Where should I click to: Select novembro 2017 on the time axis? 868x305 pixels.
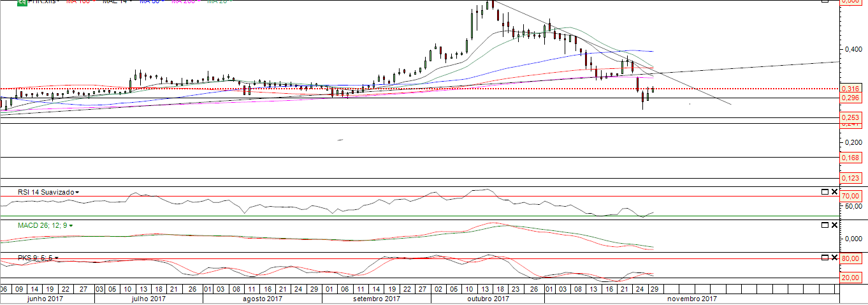(691, 298)
